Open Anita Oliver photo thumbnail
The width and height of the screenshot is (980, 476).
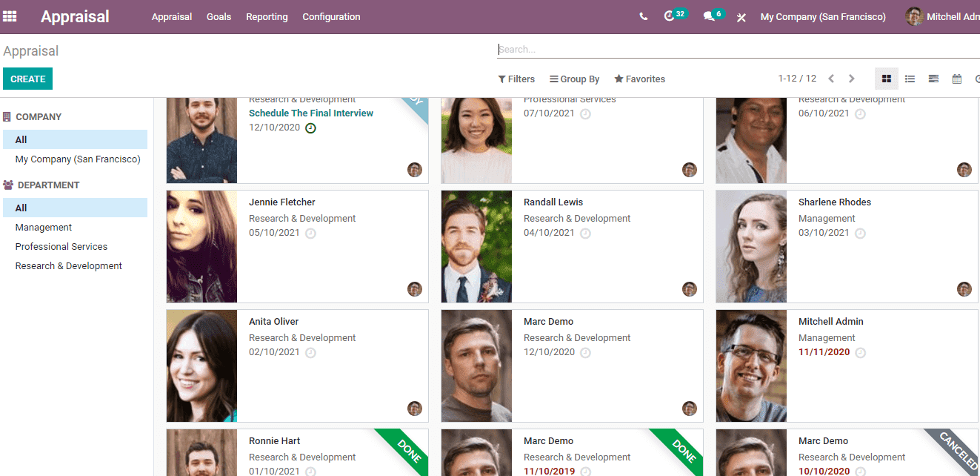click(x=201, y=366)
